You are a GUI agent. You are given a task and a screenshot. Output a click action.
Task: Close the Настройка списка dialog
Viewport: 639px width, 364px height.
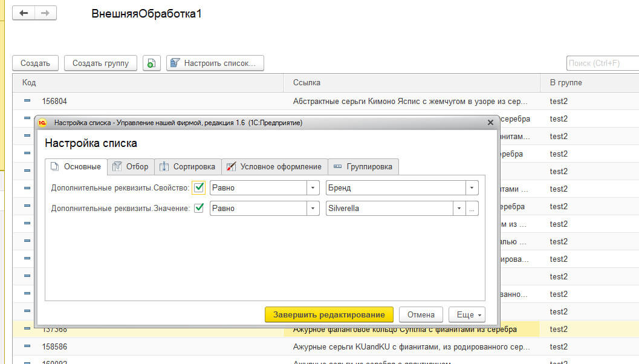tap(491, 123)
